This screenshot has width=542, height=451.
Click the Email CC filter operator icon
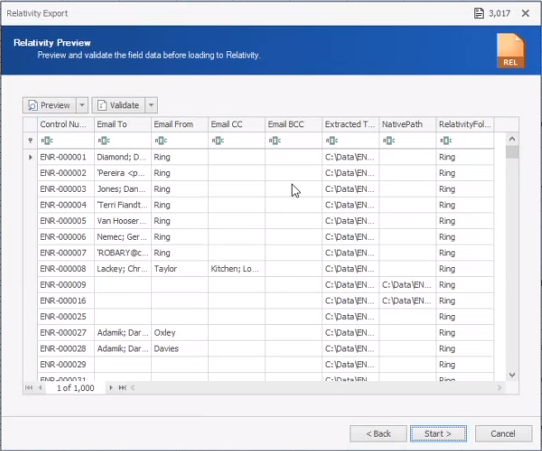(x=218, y=140)
